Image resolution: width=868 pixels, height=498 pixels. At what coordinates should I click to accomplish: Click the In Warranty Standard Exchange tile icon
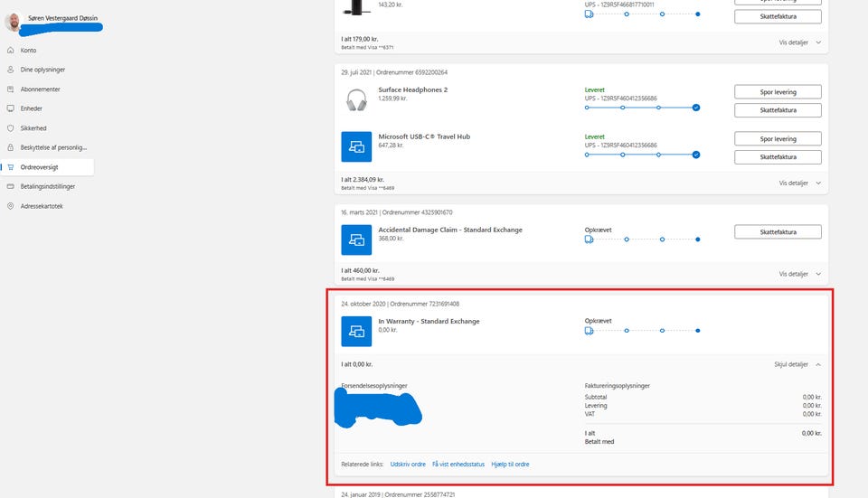[356, 331]
